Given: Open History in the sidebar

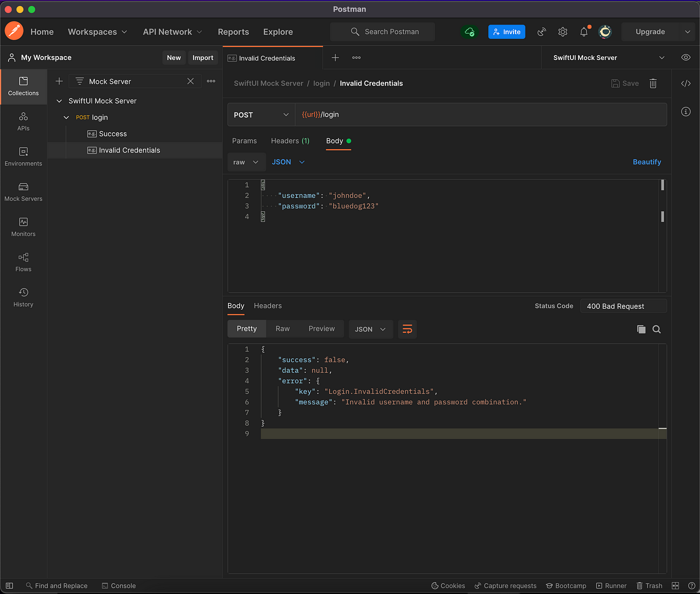Looking at the screenshot, I should [23, 298].
